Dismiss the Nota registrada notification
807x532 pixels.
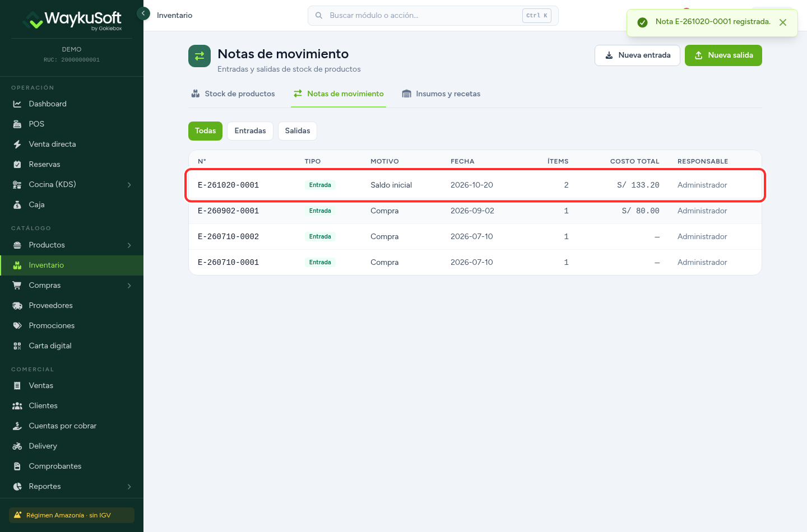click(783, 22)
